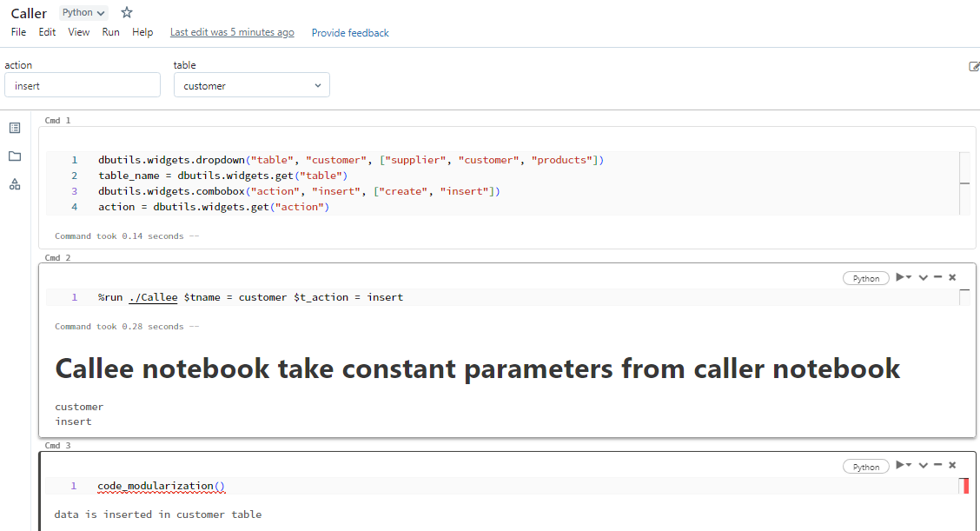Click the Provide feedback link
Image resolution: width=980 pixels, height=531 pixels.
tap(349, 32)
